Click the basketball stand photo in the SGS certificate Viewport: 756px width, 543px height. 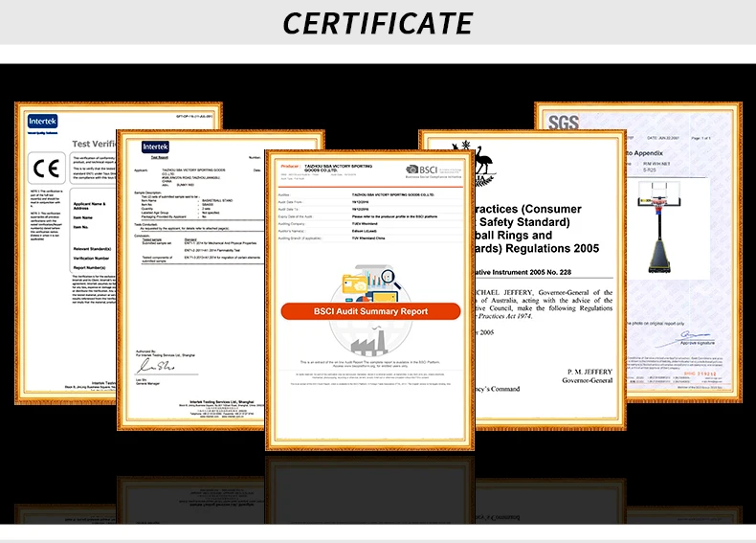click(657, 227)
